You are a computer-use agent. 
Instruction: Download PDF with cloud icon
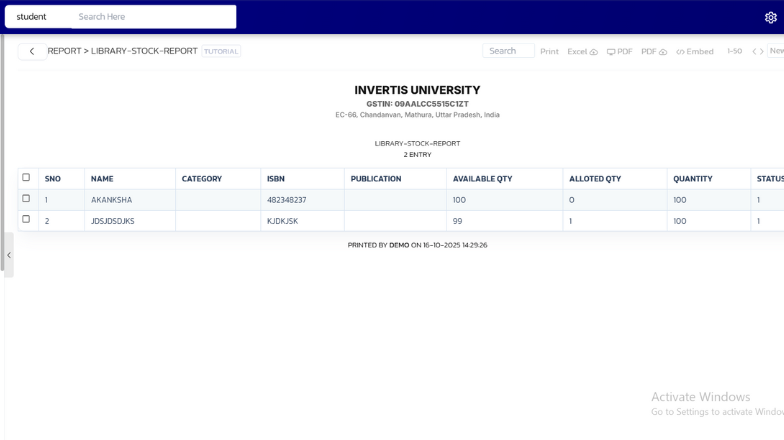[x=654, y=51]
